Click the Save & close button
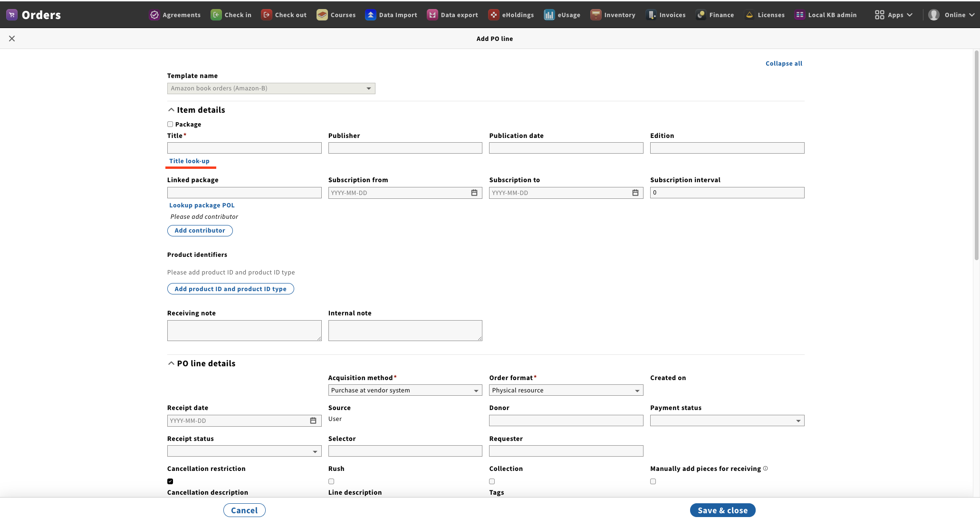The width and height of the screenshot is (980, 528). point(722,510)
